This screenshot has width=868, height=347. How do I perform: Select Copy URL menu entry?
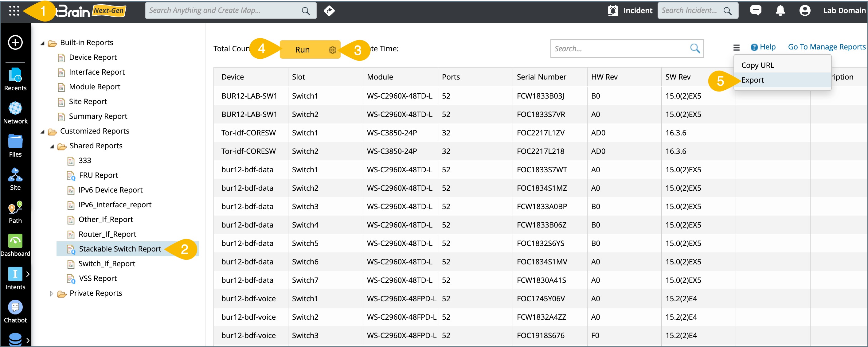757,65
